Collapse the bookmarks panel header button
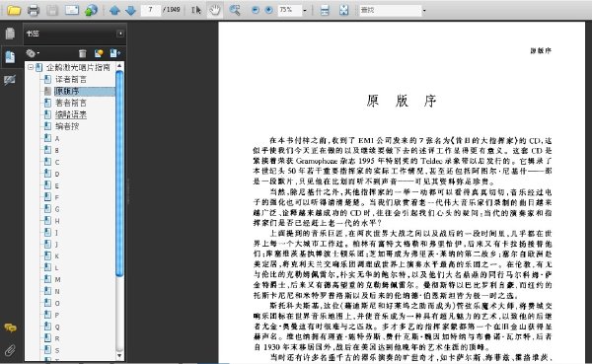Viewport: 592px width, 364px height. (120, 34)
